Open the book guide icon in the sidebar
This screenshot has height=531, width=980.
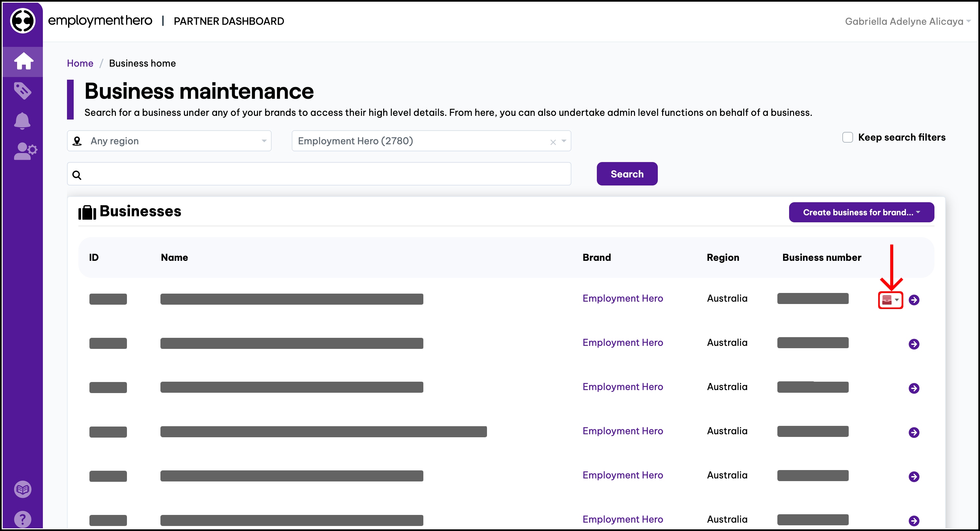(x=22, y=489)
